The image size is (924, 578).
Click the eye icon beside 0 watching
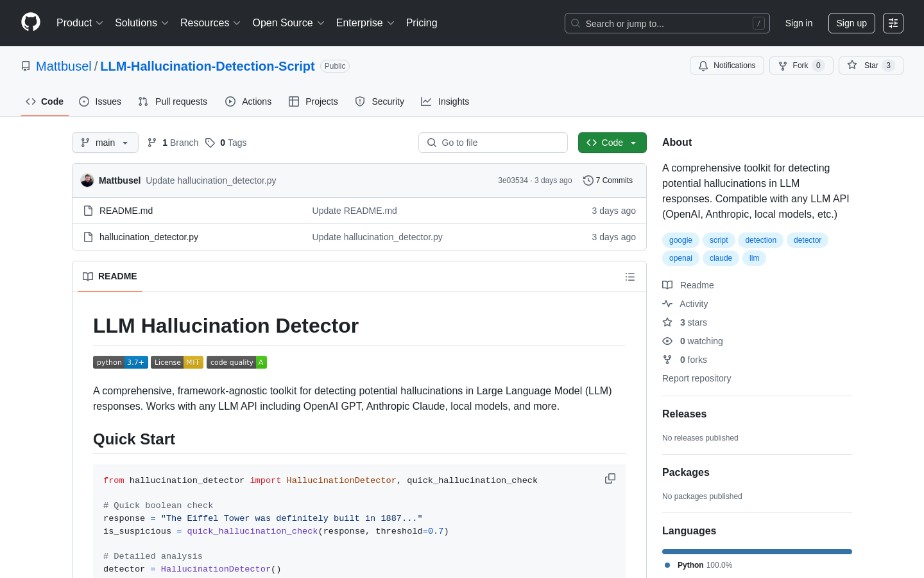click(x=667, y=341)
